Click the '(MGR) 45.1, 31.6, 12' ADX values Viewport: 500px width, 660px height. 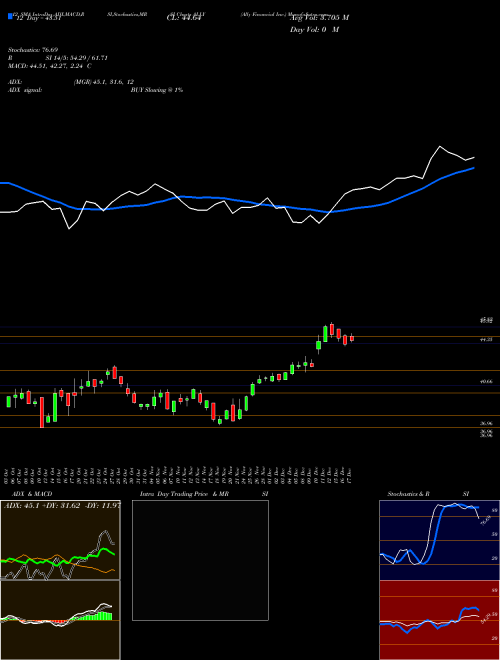(x=104, y=82)
